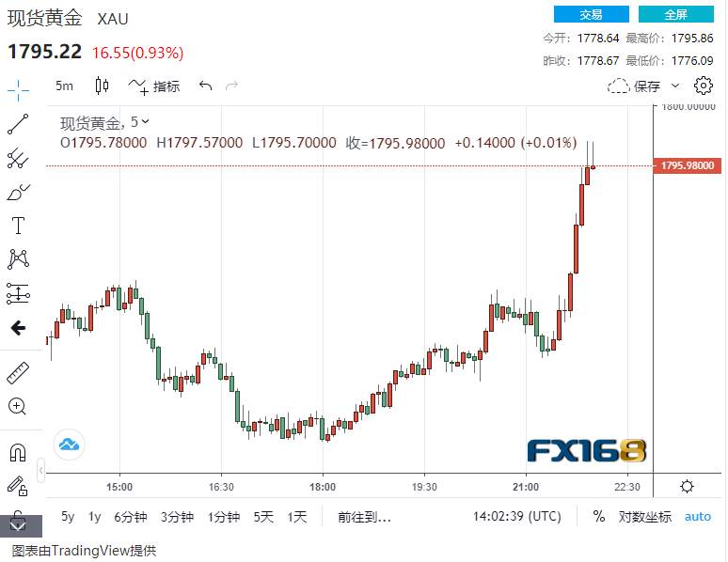This screenshot has width=728, height=562.
Task: Click the 现货黄金 XAU title
Action: [68, 18]
